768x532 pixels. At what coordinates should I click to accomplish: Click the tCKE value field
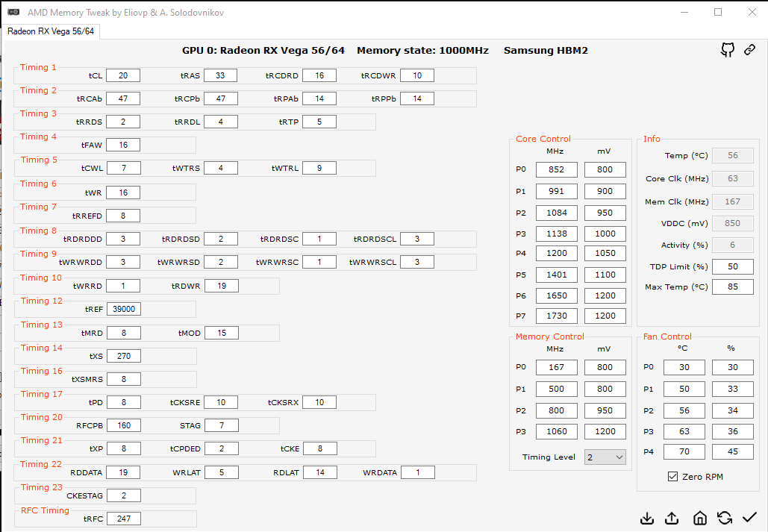point(320,448)
